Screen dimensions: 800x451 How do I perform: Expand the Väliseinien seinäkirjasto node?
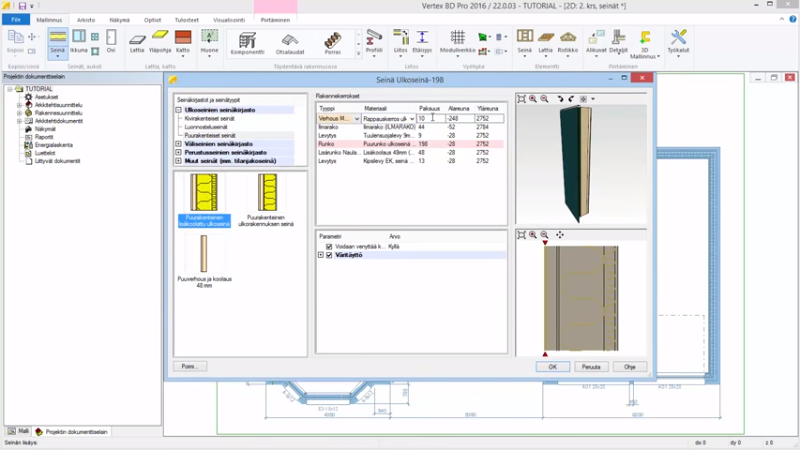[179, 144]
